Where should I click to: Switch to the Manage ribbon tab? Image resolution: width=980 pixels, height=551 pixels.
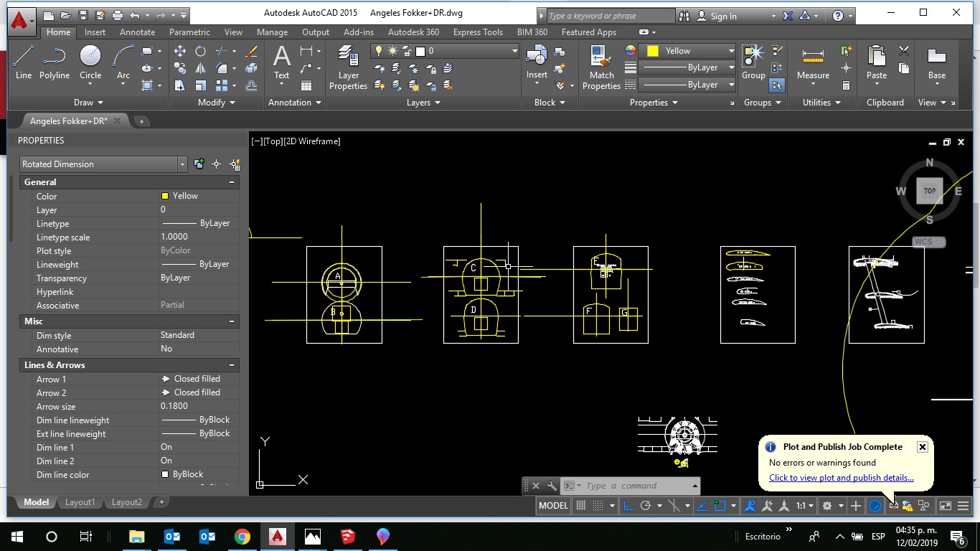(272, 32)
